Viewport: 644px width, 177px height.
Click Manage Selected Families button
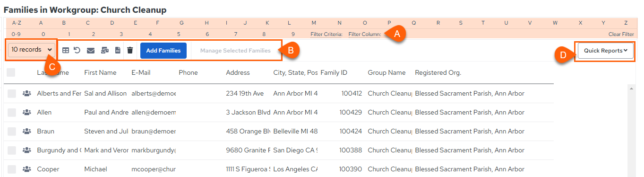235,51
